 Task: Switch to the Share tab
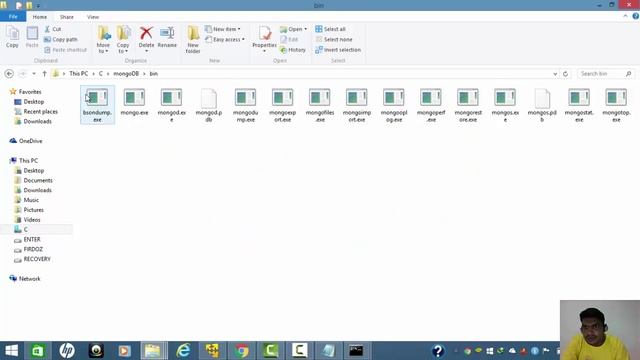point(67,17)
